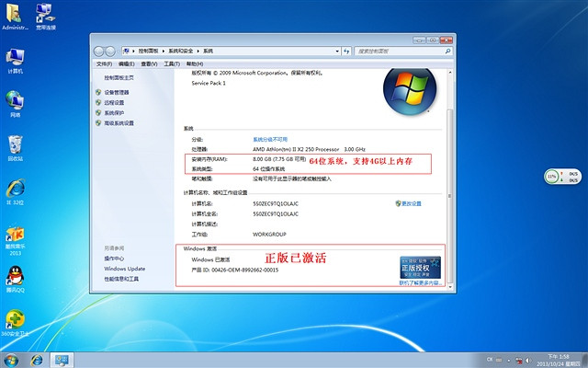Click the network tray icon

(519, 361)
